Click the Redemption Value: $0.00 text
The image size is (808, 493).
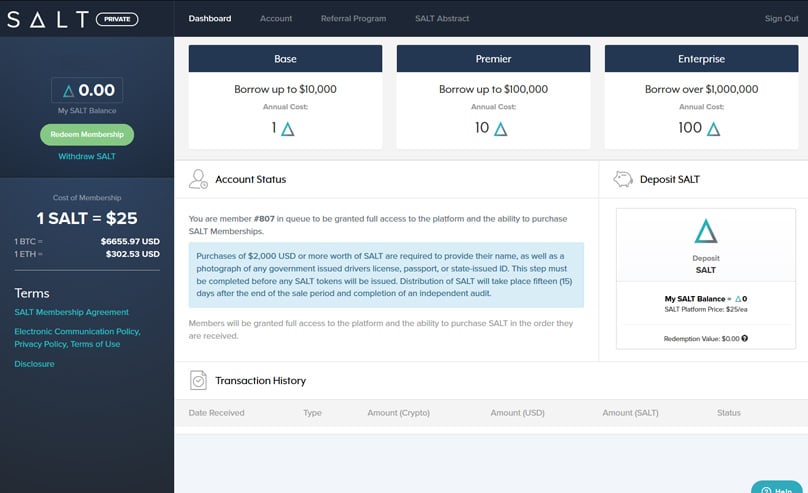(x=701, y=338)
